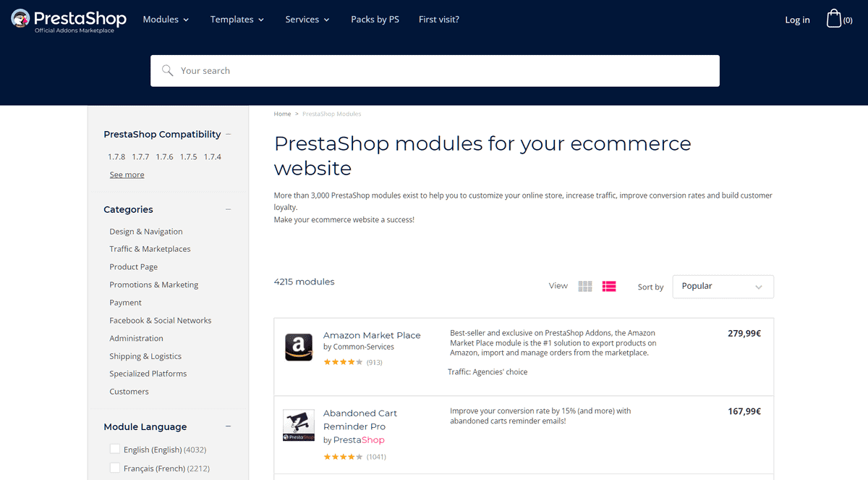Open Amazon Market Place module logo
The height and width of the screenshot is (480, 868).
pyautogui.click(x=298, y=348)
